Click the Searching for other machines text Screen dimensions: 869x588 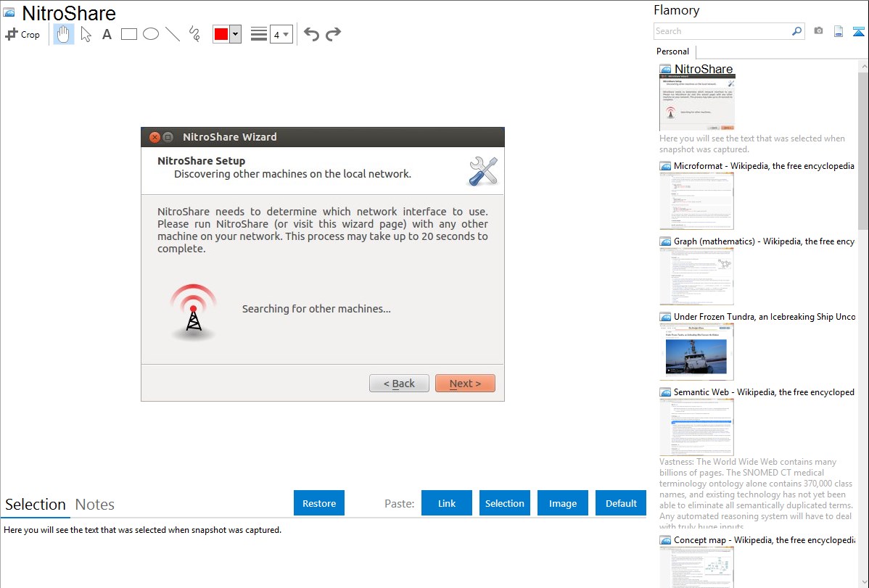click(316, 309)
